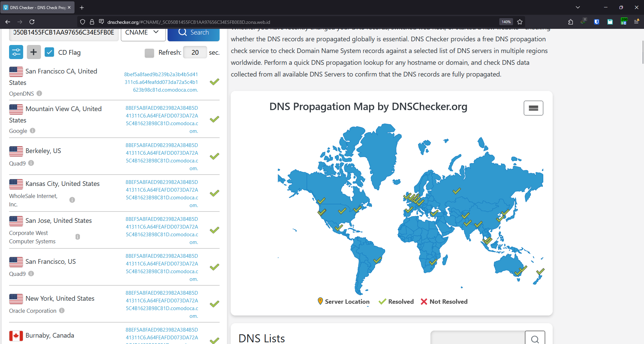
Task: Open the CNAME record type dropdown
Action: pos(143,32)
